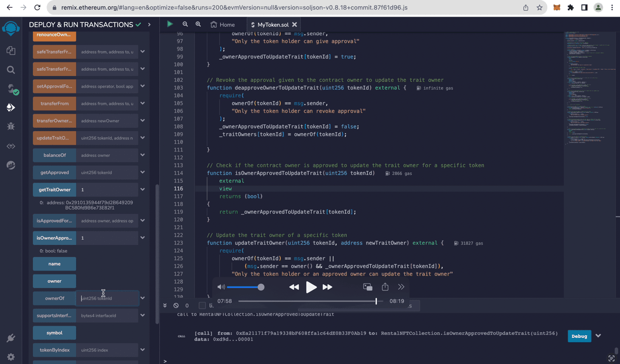The image size is (620, 364).
Task: Click the browser address bar URL
Action: point(234,8)
